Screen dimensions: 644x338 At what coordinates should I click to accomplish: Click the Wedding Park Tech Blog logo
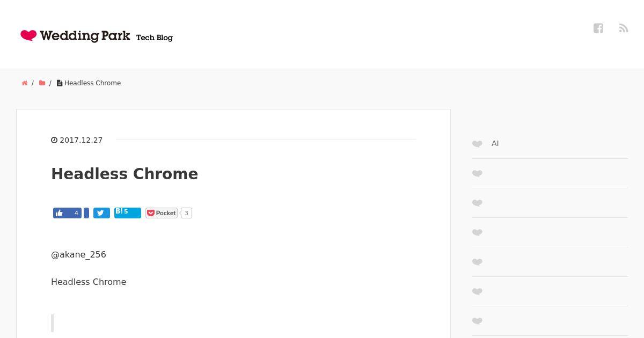click(97, 36)
